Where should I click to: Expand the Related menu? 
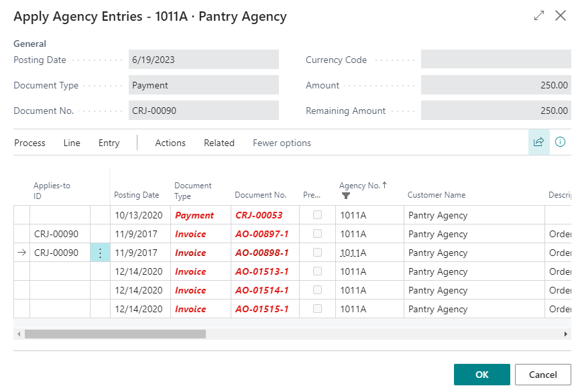pyautogui.click(x=219, y=143)
